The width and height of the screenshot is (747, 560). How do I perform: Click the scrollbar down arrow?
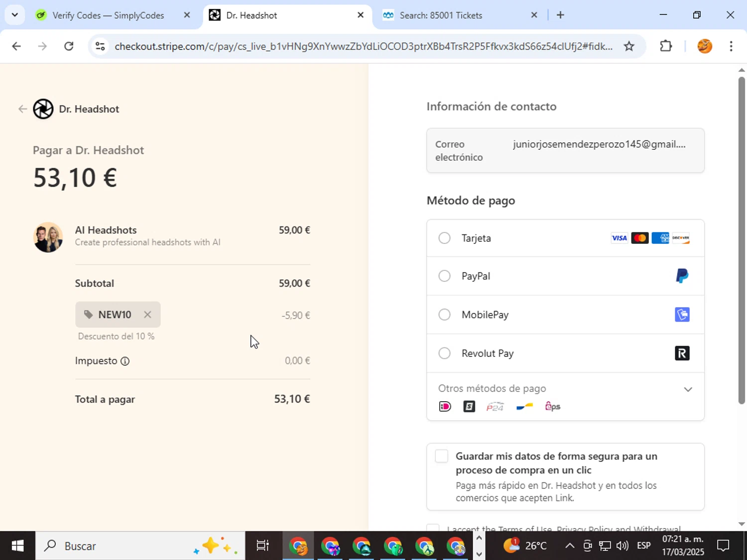pos(742,524)
